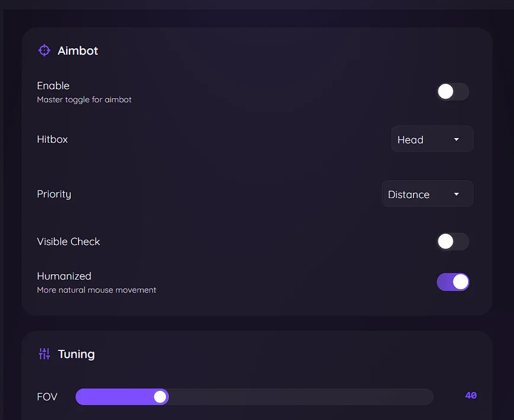Screen dimensions: 514x420
Task: Click the Aimbot crosshair icon
Action: [44, 51]
